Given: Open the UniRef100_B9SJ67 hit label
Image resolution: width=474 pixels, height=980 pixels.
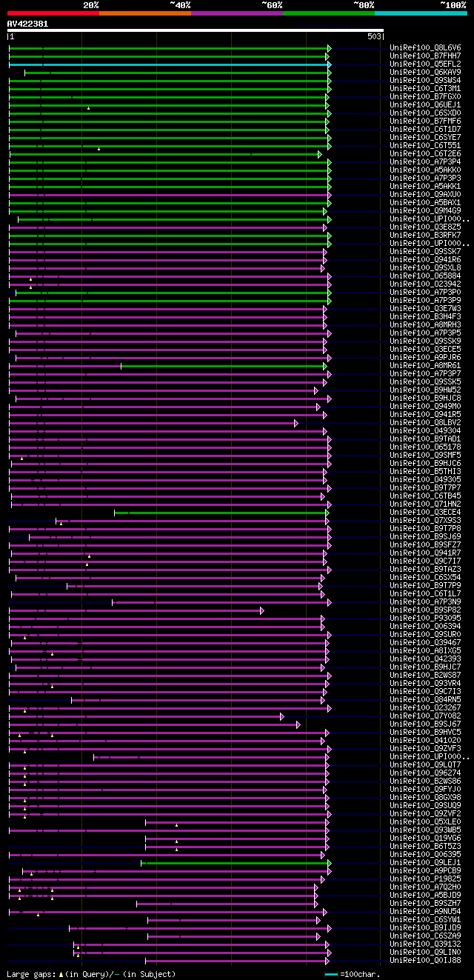Looking at the screenshot, I should click(x=425, y=724).
